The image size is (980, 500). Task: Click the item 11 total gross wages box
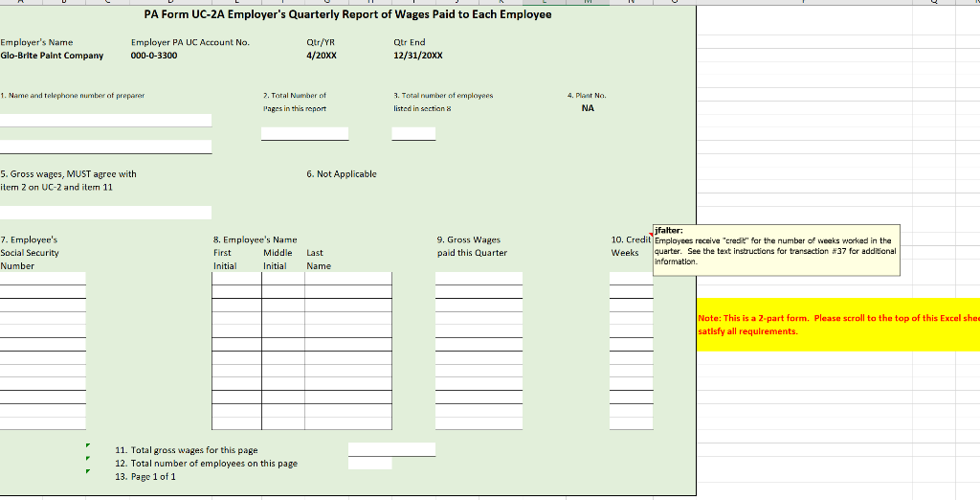click(x=391, y=449)
